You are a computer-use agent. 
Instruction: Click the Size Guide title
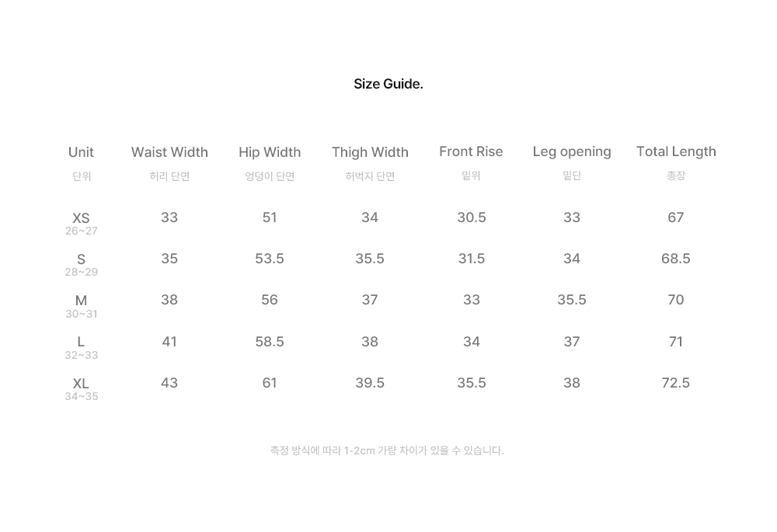pos(388,84)
